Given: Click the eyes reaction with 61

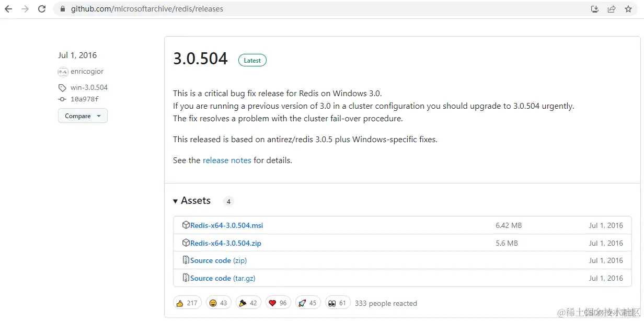Looking at the screenshot, I should (338, 303).
